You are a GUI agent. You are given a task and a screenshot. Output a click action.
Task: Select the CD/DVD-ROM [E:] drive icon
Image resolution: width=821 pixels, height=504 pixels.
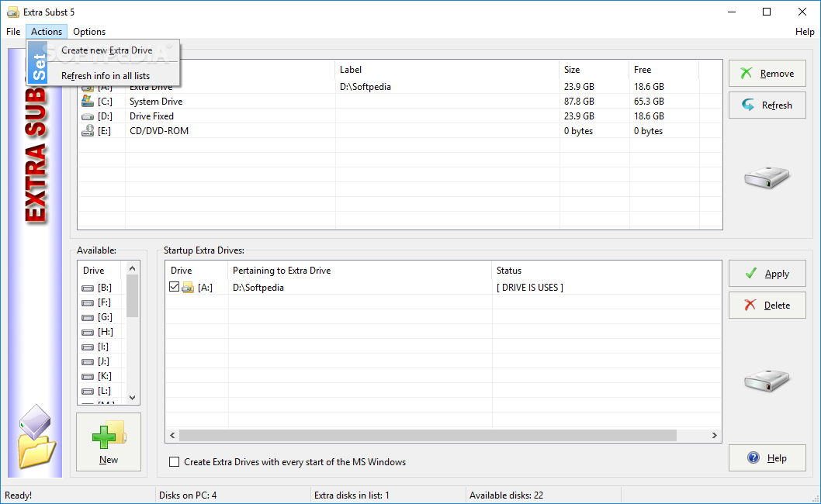[88, 131]
